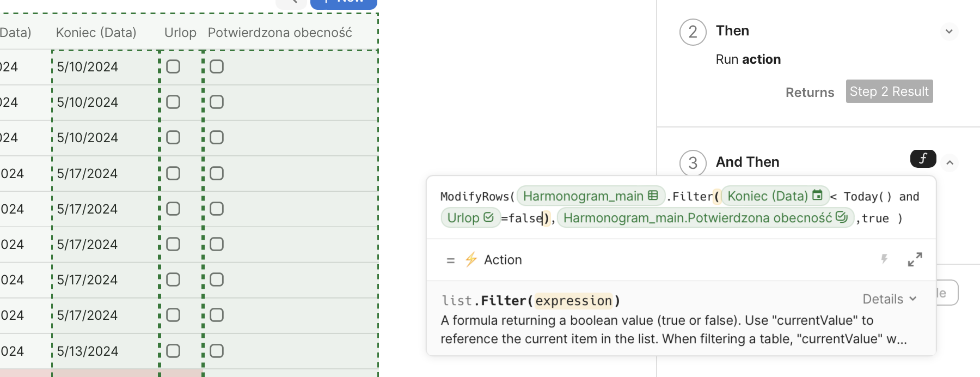The height and width of the screenshot is (377, 980).
Task: Click the small gray lightning bolt icon
Action: pos(884,259)
